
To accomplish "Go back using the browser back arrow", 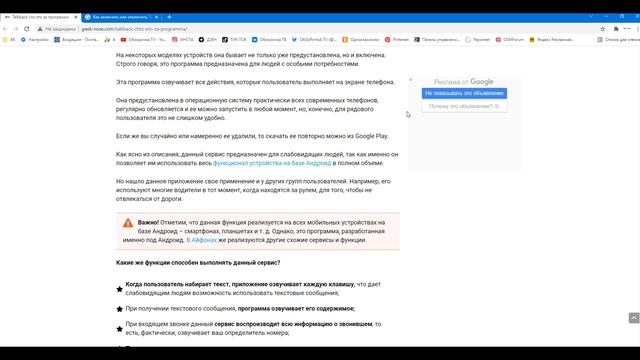I will tap(5, 29).
